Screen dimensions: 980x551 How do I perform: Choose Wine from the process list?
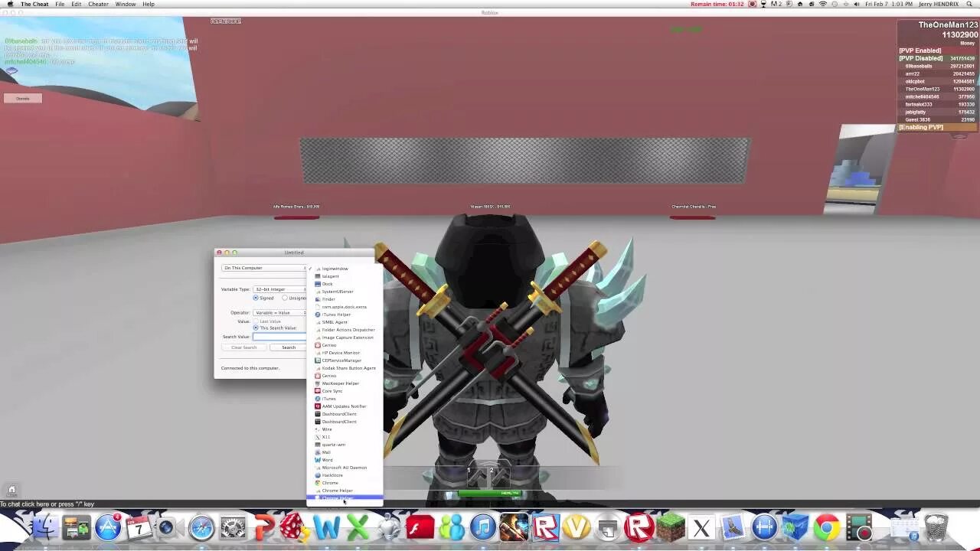(x=345, y=429)
